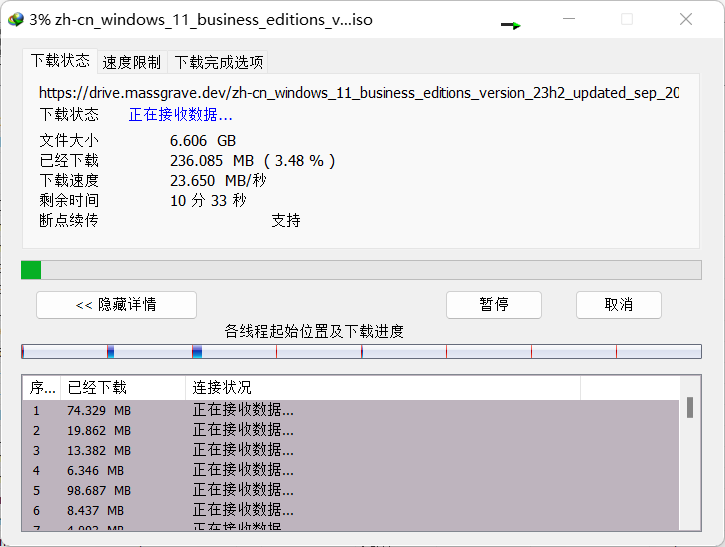The height and width of the screenshot is (547, 725).
Task: Click the resume capability value 支持
Action: tap(286, 221)
